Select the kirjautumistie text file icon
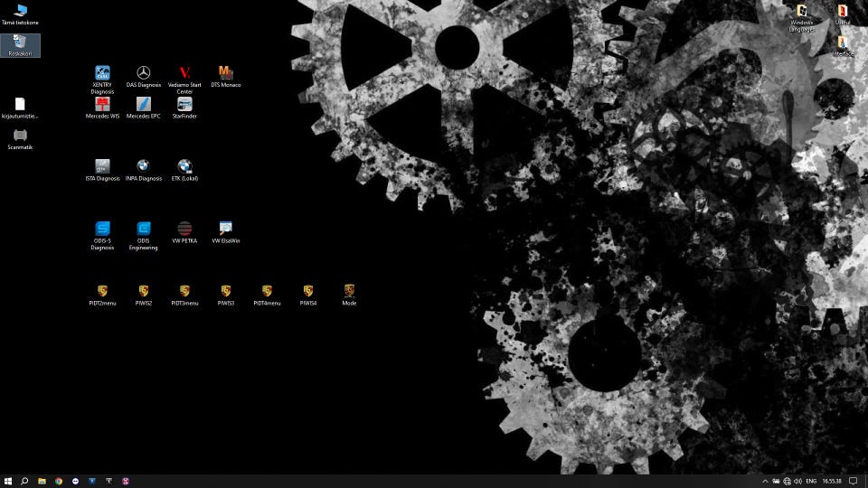Viewport: 868px width, 488px height. pyautogui.click(x=20, y=108)
